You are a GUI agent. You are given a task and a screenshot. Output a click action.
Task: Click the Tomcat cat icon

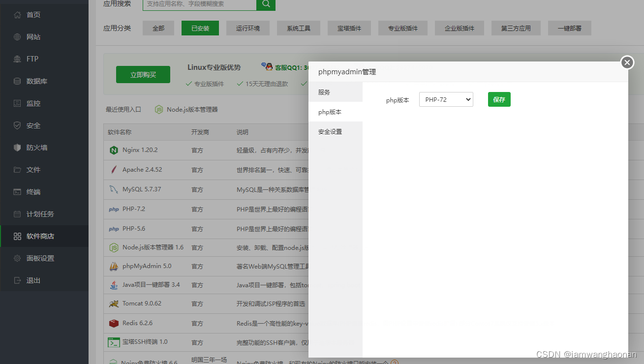(114, 303)
